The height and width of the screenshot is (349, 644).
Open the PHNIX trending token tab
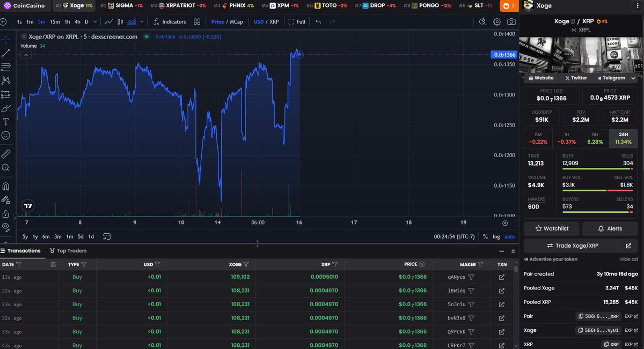(234, 5)
